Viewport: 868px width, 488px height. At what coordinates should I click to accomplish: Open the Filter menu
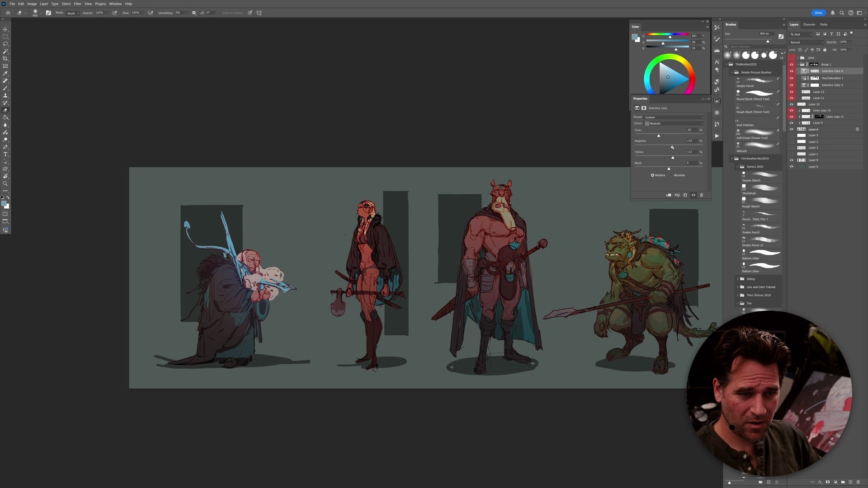point(77,4)
